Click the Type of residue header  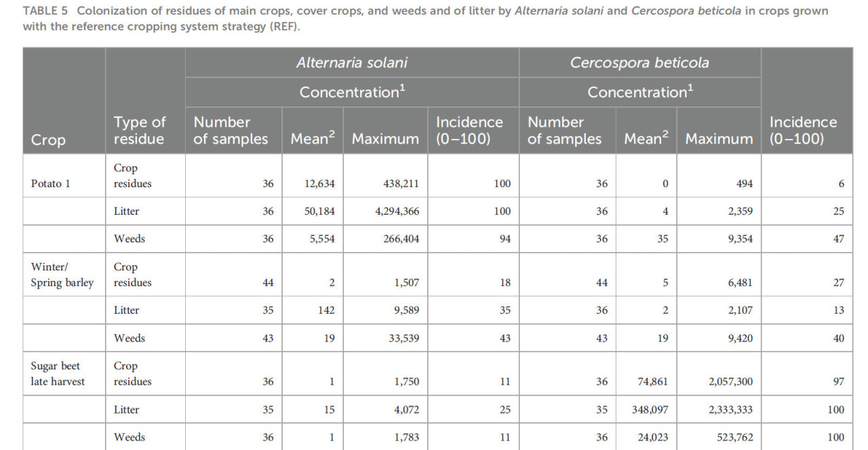pyautogui.click(x=140, y=131)
